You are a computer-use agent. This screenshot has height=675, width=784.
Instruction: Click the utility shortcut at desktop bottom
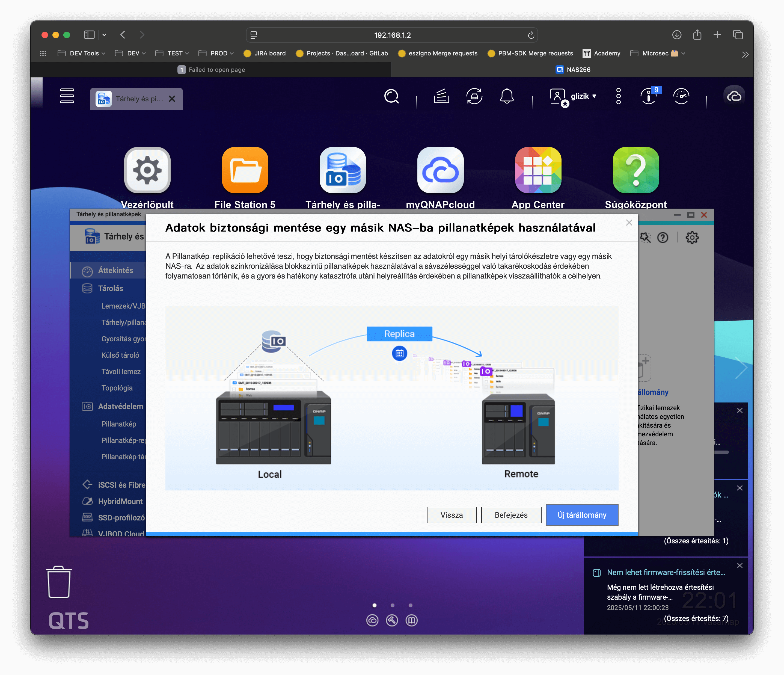392,620
